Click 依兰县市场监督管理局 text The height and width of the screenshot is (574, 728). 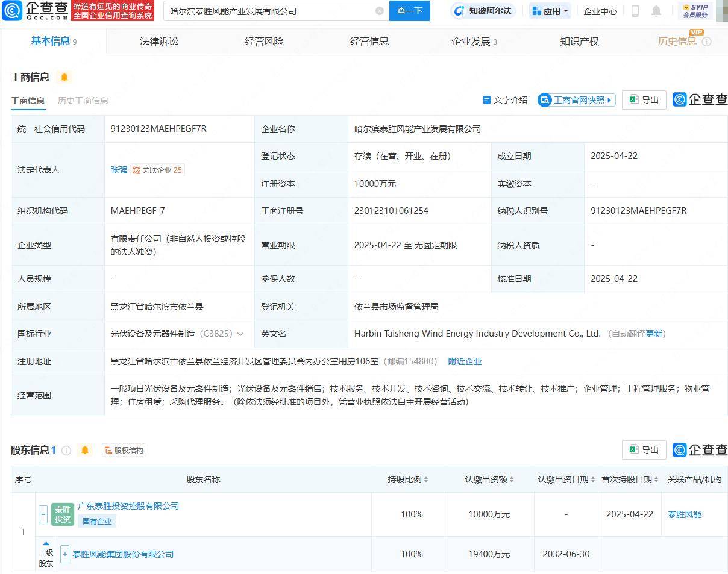(396, 307)
